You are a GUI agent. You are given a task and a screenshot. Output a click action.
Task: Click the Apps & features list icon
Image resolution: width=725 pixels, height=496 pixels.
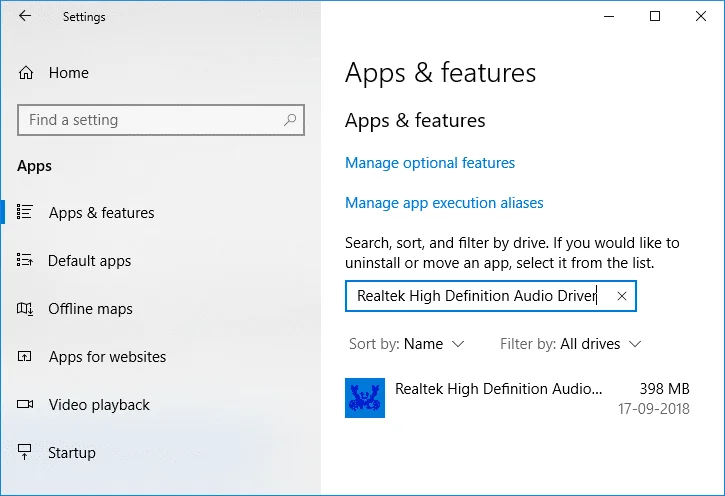click(25, 212)
